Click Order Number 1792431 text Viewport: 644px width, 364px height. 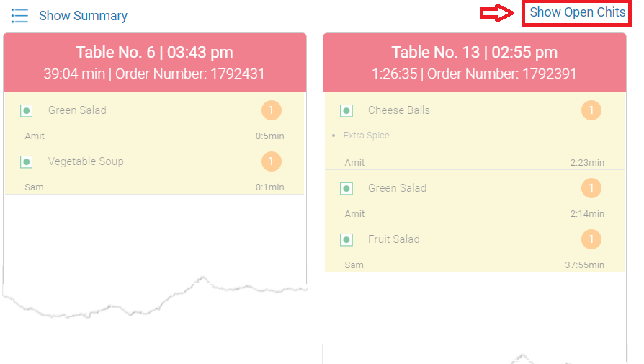[x=189, y=74]
